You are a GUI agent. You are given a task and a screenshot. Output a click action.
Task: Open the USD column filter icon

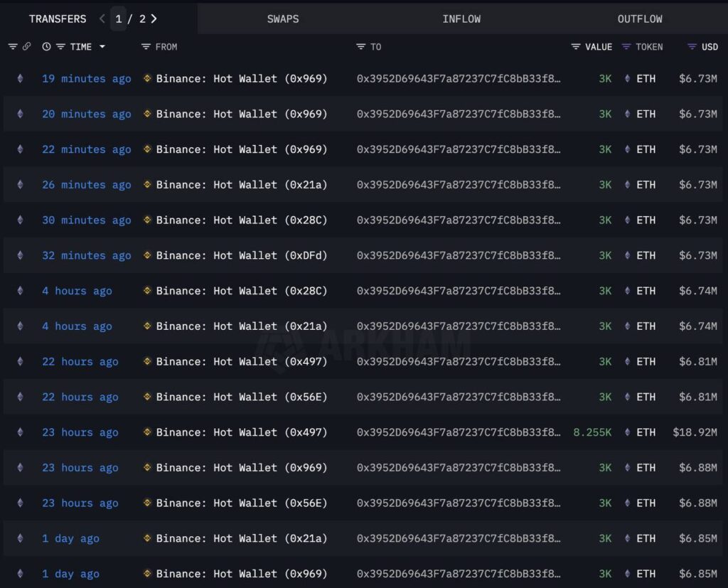pyautogui.click(x=692, y=47)
